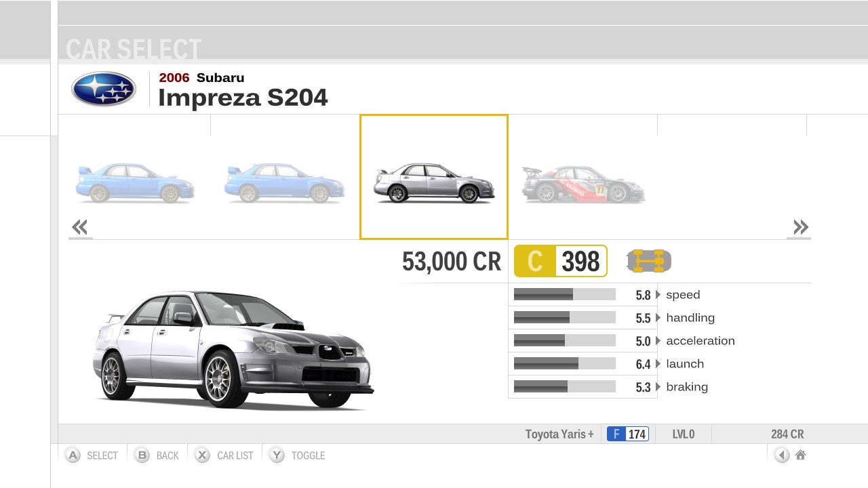Select the first blue Impreza thumbnail
Viewport: 868px width, 488px height.
[135, 183]
